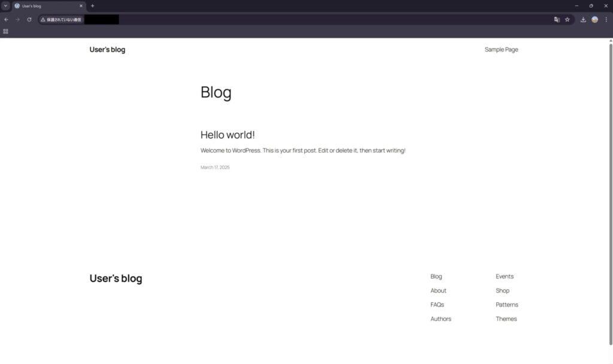Bookmark this page with the star icon
613x364 pixels.
click(568, 19)
